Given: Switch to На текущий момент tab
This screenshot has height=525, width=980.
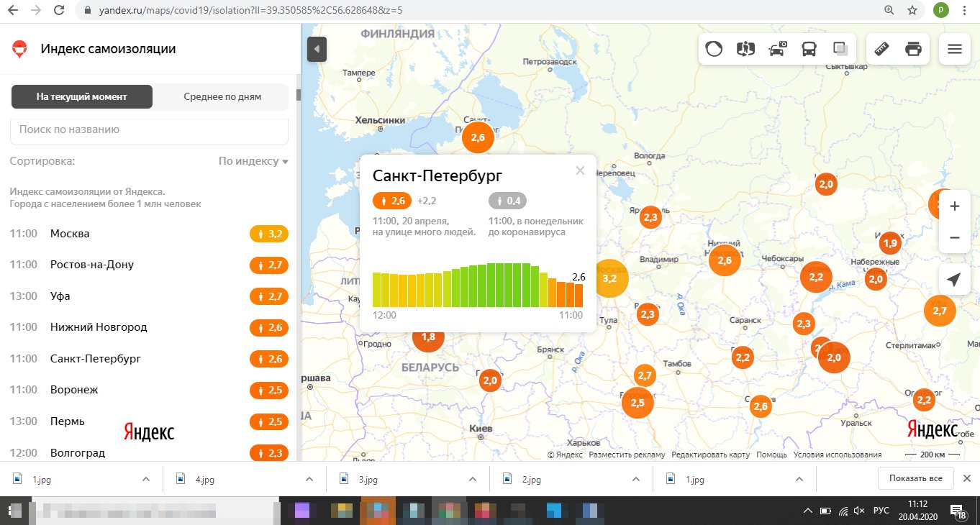Looking at the screenshot, I should 82,96.
